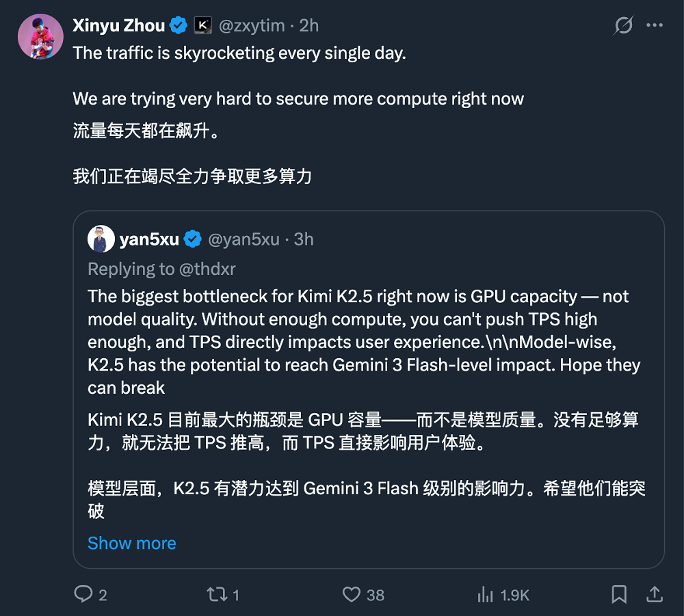Click Xinyu Zhou's verified checkmark badge
Image resolution: width=684 pixels, height=616 pixels.
tap(179, 25)
